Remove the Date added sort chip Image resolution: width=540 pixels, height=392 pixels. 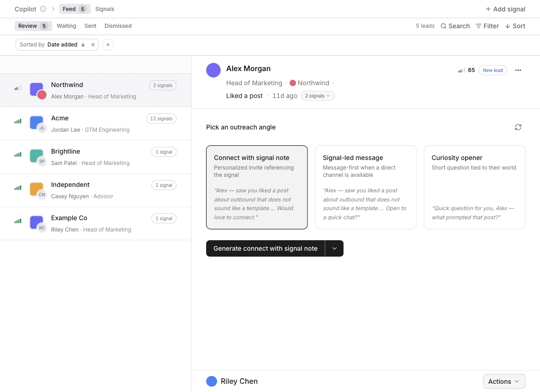(93, 45)
